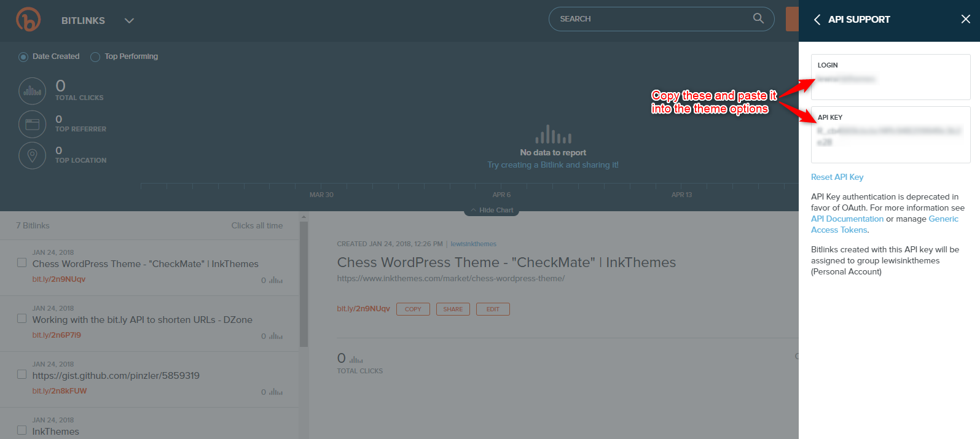
Task: Click the LOGIN field value
Action: [847, 79]
